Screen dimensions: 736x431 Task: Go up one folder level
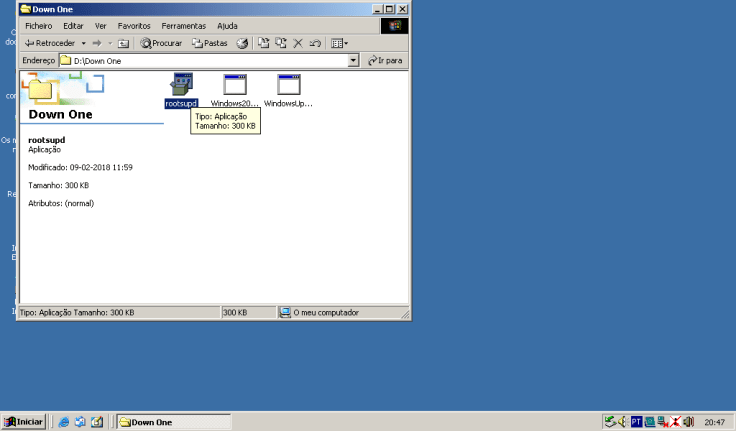[x=123, y=43]
